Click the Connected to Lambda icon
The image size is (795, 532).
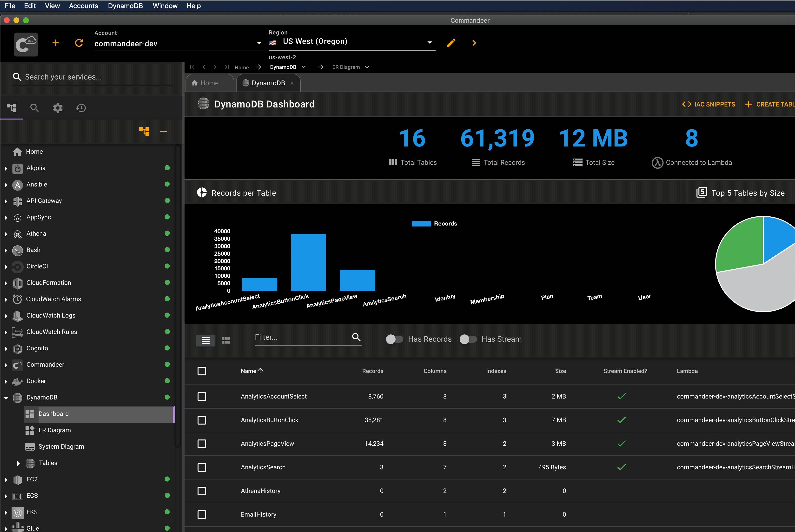657,163
